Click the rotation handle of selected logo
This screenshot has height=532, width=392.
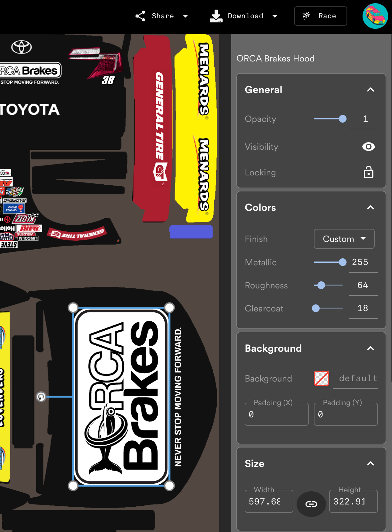[x=41, y=397]
